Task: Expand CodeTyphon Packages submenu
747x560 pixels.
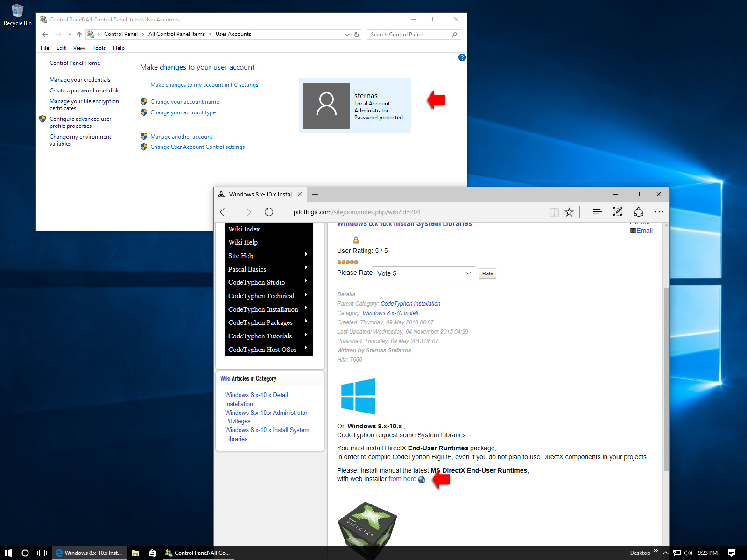Action: (x=306, y=321)
